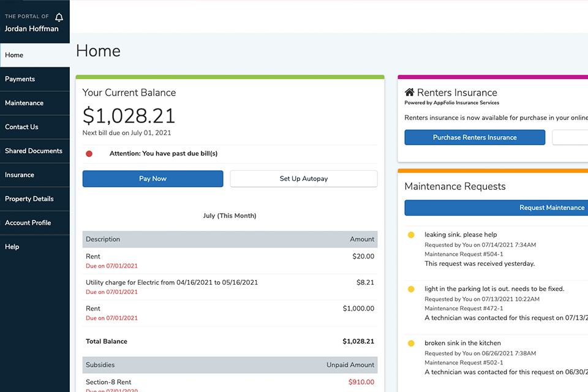
Task: Click yellow status dot for leaking sink request
Action: pos(411,235)
